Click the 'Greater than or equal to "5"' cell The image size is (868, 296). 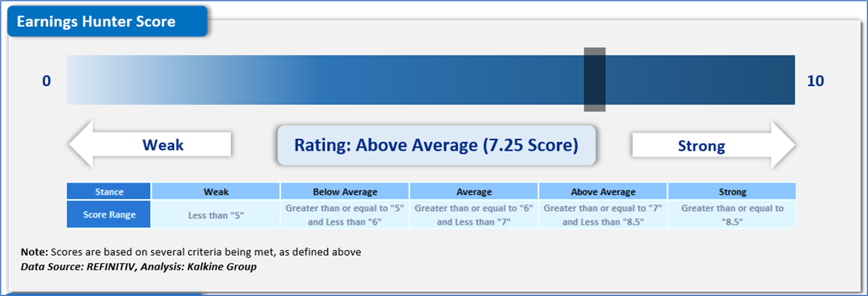(345, 215)
